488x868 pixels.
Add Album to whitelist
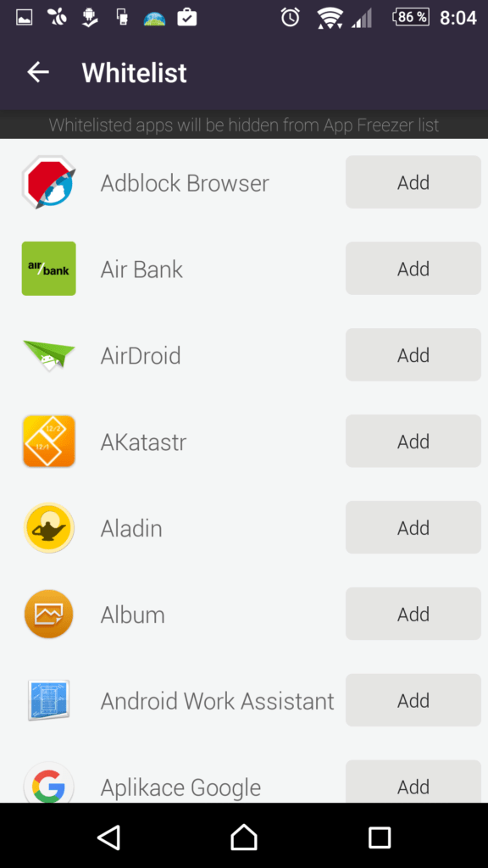[x=413, y=614]
